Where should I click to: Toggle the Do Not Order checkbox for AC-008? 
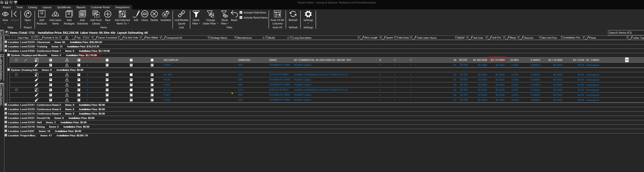[x=131, y=75]
